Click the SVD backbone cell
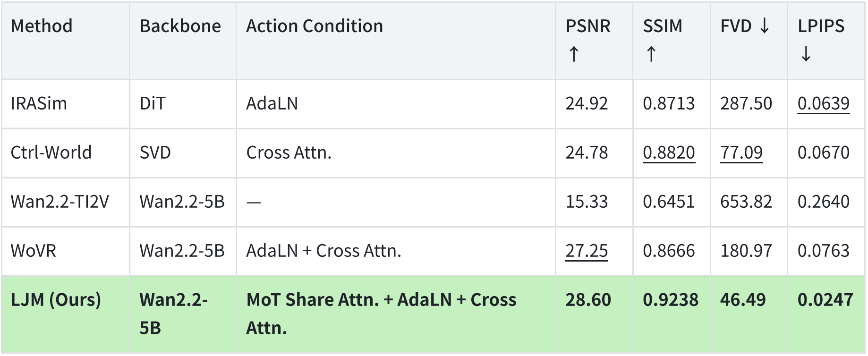Screen dimensions: 868x356 [x=183, y=153]
